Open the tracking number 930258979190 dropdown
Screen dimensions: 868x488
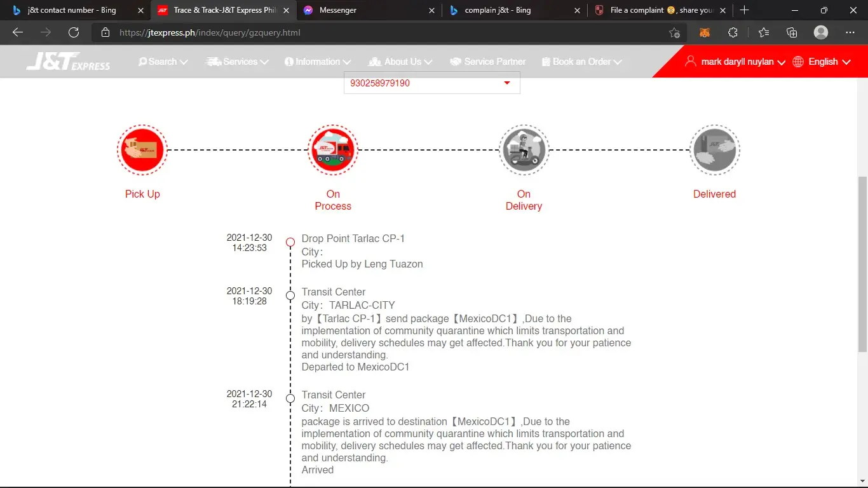pyautogui.click(x=432, y=83)
